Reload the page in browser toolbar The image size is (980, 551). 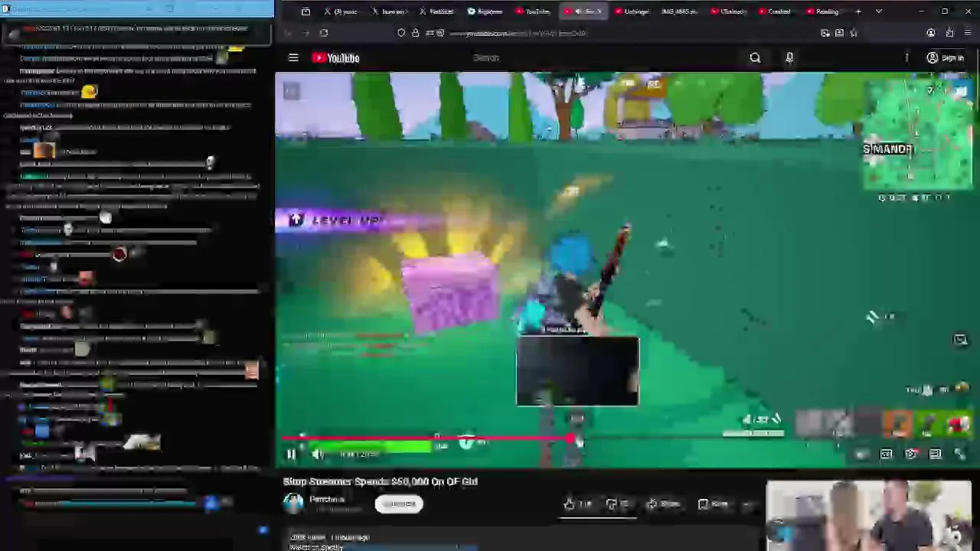[x=324, y=33]
